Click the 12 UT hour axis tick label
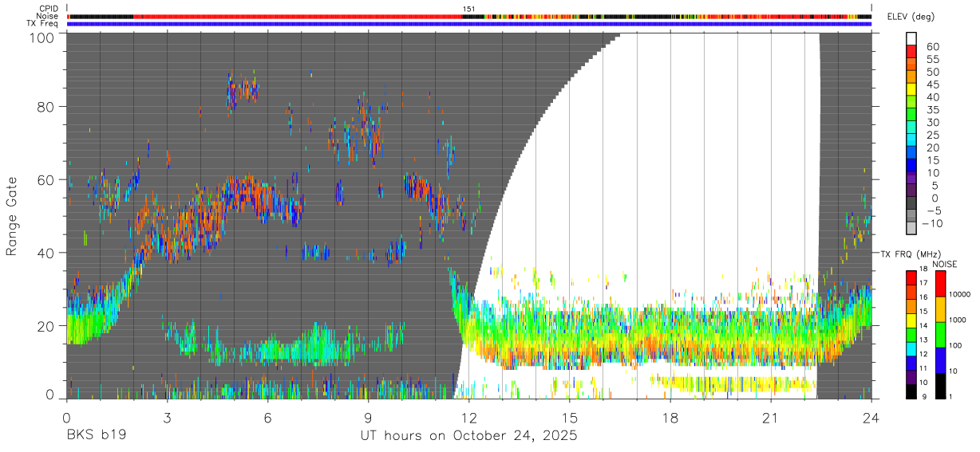This screenshot has width=980, height=452. click(468, 418)
